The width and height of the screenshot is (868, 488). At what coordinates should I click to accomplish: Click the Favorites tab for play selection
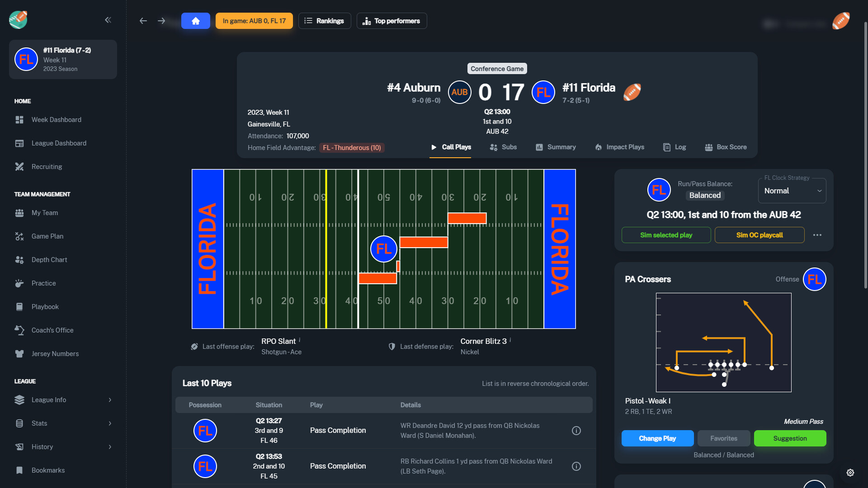coord(724,438)
